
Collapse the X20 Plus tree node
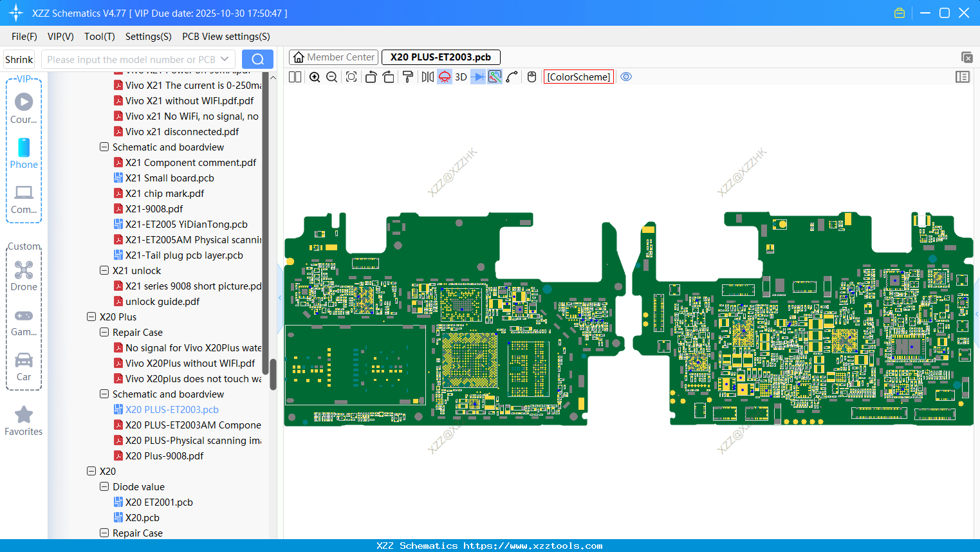pos(91,317)
